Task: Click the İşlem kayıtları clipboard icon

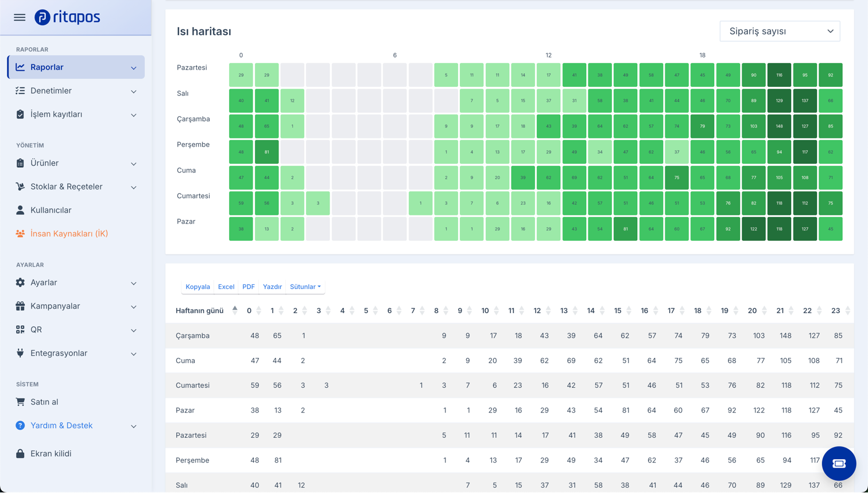Action: click(20, 114)
